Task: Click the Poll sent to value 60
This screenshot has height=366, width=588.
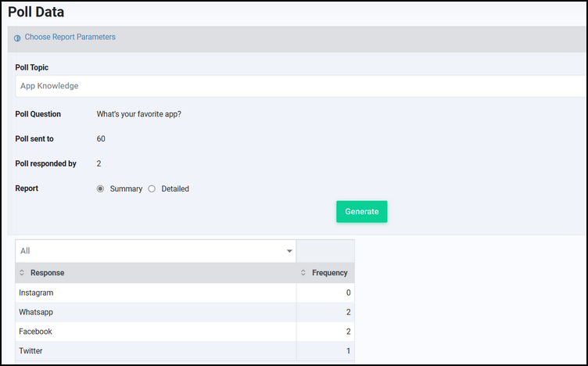Action: (x=101, y=138)
